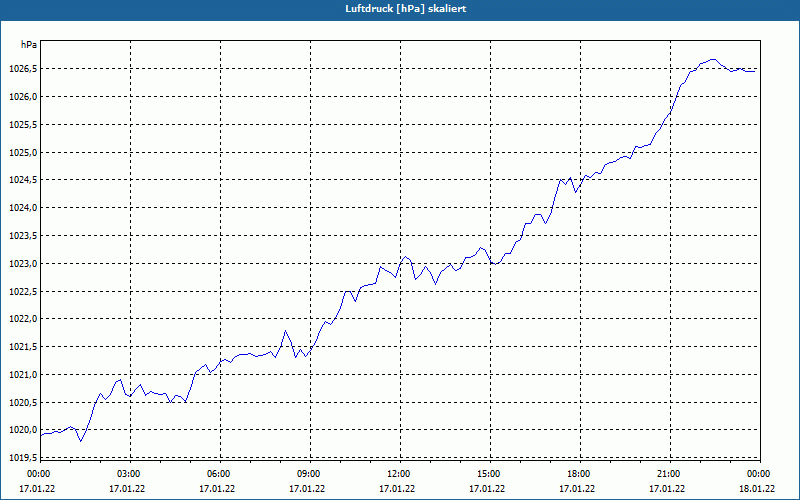Click the 18.01.22 date label
The image size is (800, 500).
(757, 489)
